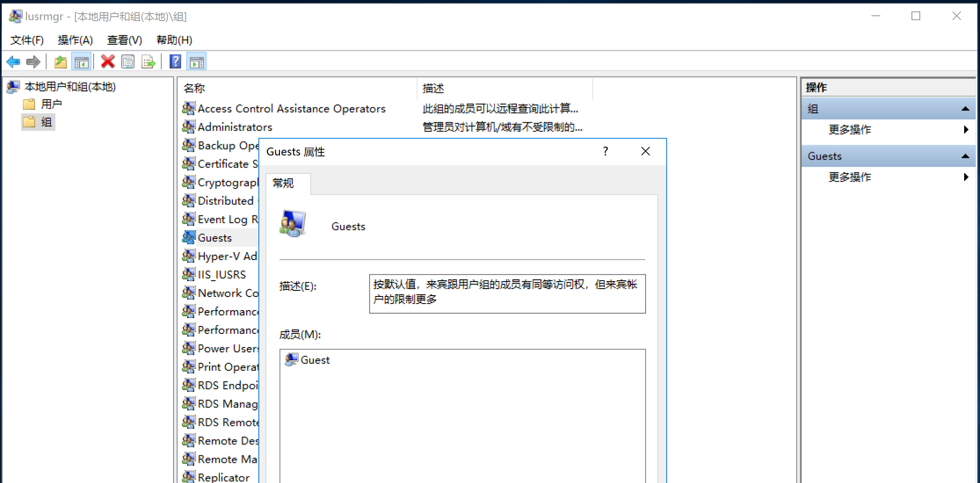
Task: Select the Guest member in members list
Action: tap(315, 360)
